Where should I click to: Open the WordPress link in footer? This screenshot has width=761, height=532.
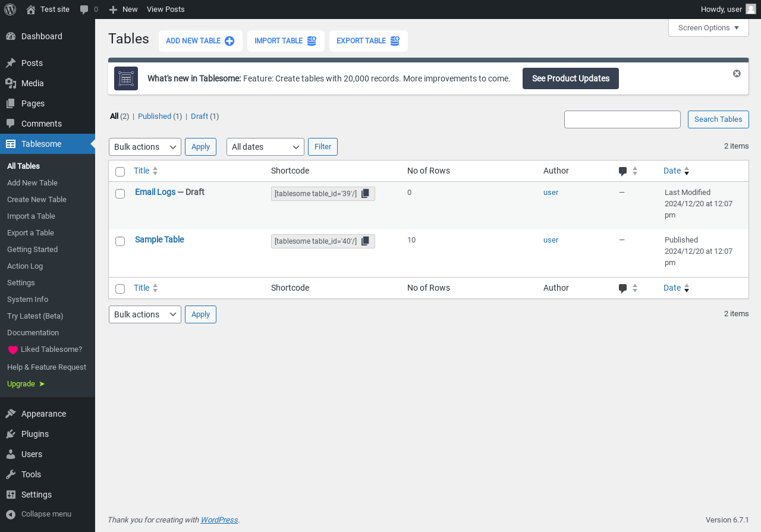[219, 520]
